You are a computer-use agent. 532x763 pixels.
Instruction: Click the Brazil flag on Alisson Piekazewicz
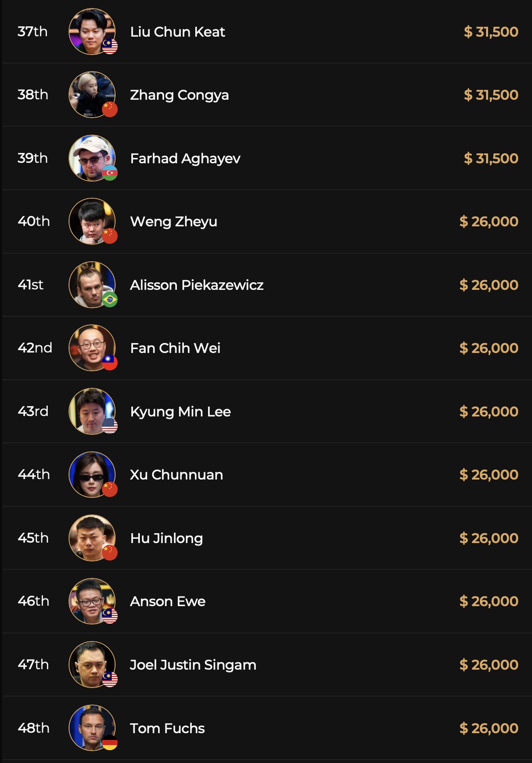110,300
